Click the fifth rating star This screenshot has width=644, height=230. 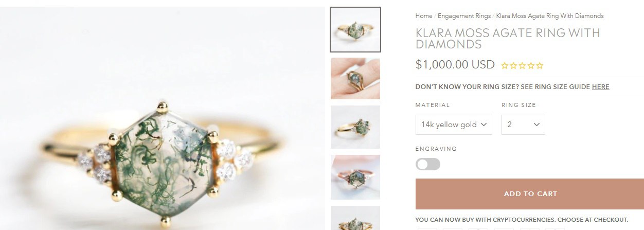pos(539,66)
